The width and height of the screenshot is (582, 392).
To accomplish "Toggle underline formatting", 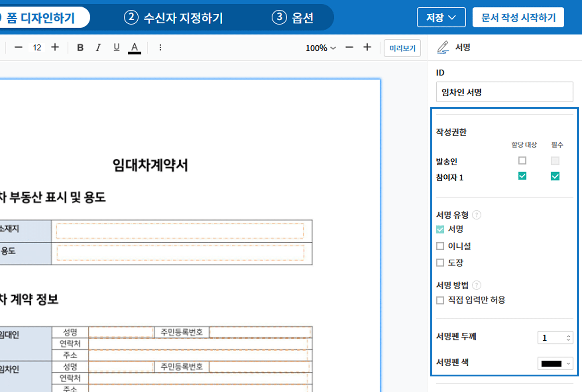I will point(117,48).
